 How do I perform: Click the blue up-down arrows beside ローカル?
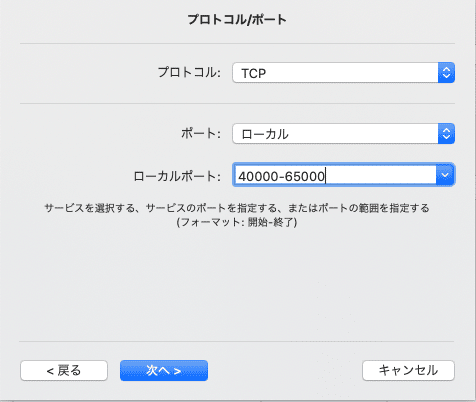pyautogui.click(x=446, y=134)
